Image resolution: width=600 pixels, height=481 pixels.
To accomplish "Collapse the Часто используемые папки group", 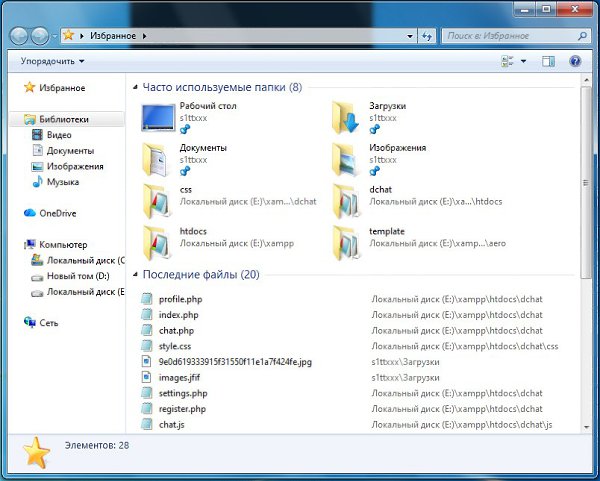I will tap(135, 87).
